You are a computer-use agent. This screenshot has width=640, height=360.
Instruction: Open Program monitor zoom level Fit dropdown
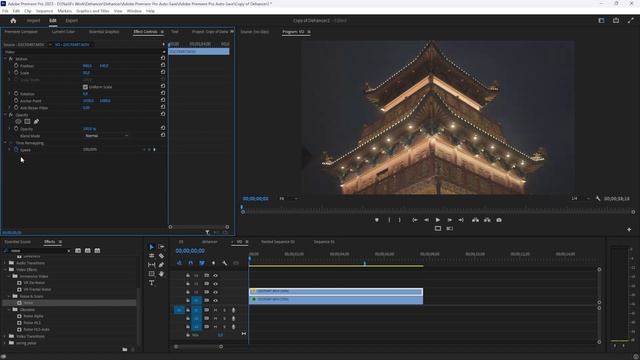coord(289,199)
